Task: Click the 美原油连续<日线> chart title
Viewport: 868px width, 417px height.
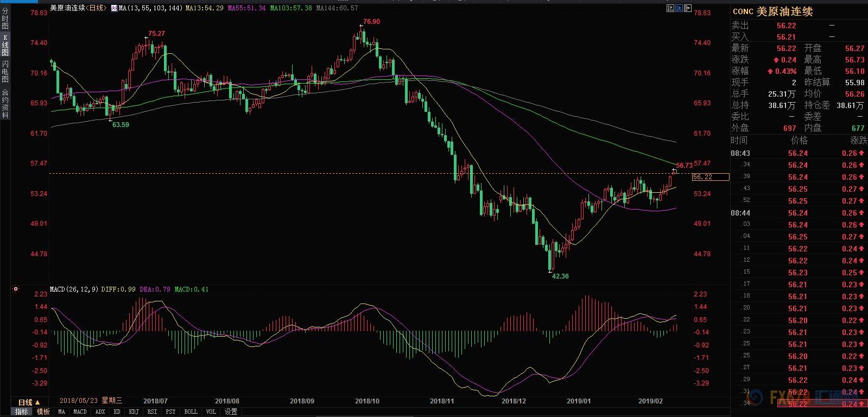Action: point(78,8)
